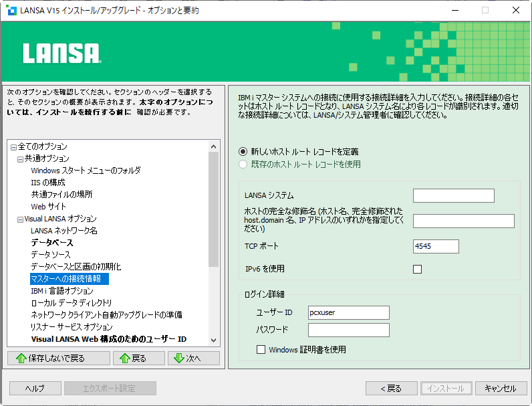532x406 pixels.
Task: Open ネットワーク クライアント自動アップグレードの準備 option
Action: [x=106, y=315]
